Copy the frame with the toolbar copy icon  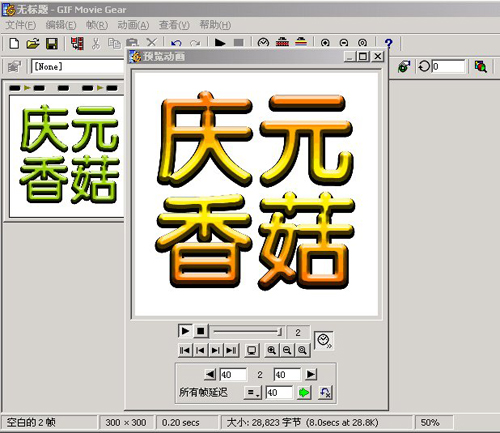click(x=114, y=43)
